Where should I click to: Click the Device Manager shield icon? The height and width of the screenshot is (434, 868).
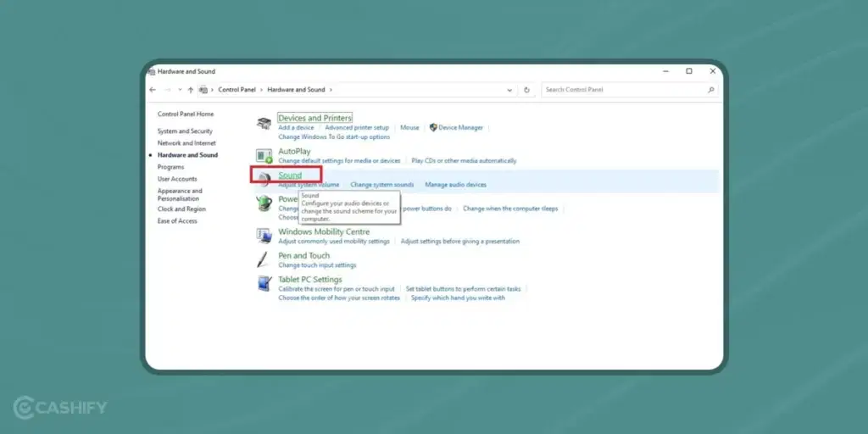433,127
